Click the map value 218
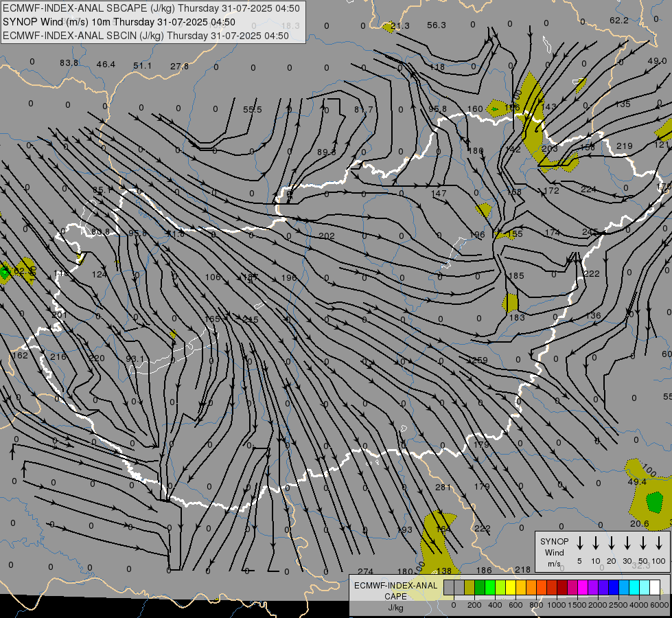This screenshot has height=618, width=672. pyautogui.click(x=522, y=569)
